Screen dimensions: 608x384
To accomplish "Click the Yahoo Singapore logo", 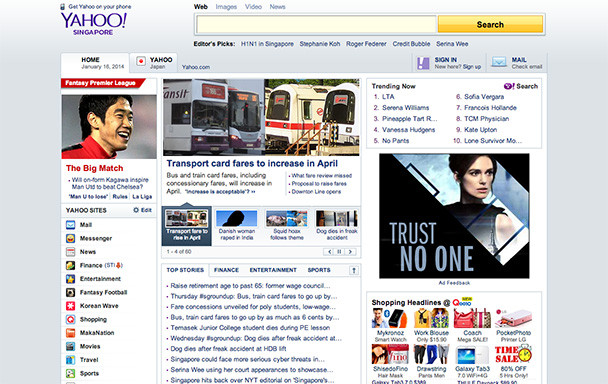I will [93, 24].
